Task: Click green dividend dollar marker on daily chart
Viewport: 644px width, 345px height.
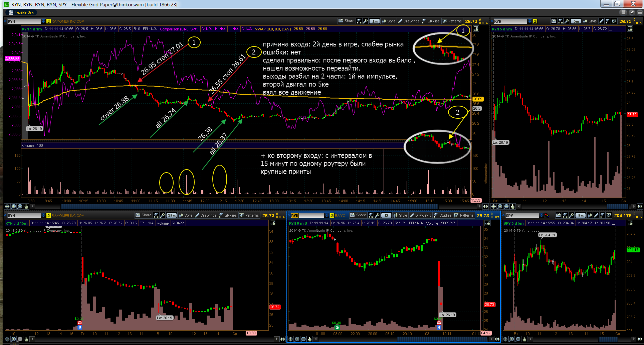Action: [x=337, y=327]
